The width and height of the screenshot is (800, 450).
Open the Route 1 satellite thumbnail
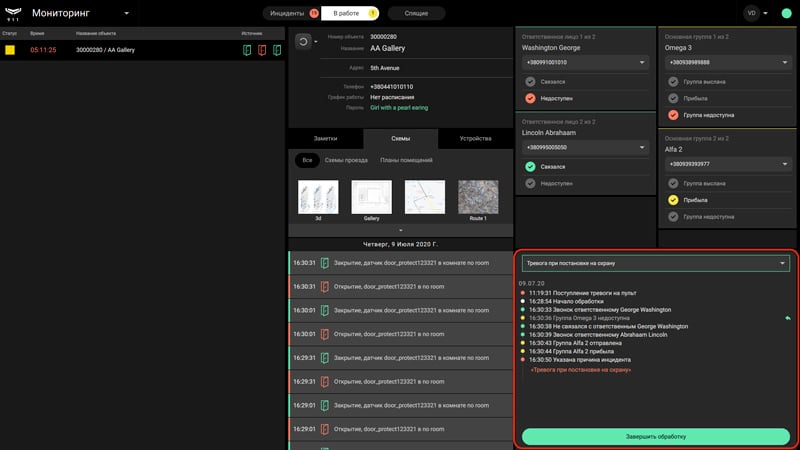478,197
